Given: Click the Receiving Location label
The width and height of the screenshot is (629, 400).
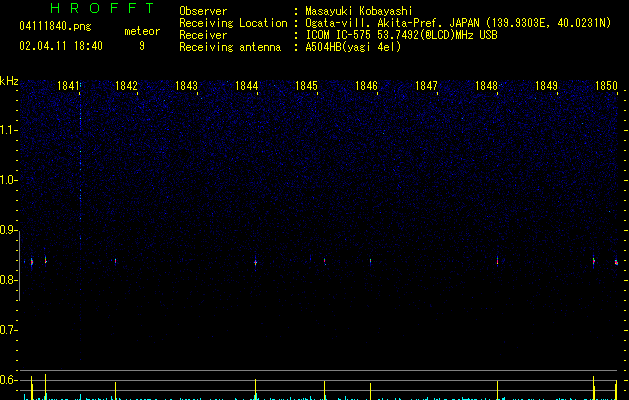Looking at the screenshot, I should coord(233,23).
